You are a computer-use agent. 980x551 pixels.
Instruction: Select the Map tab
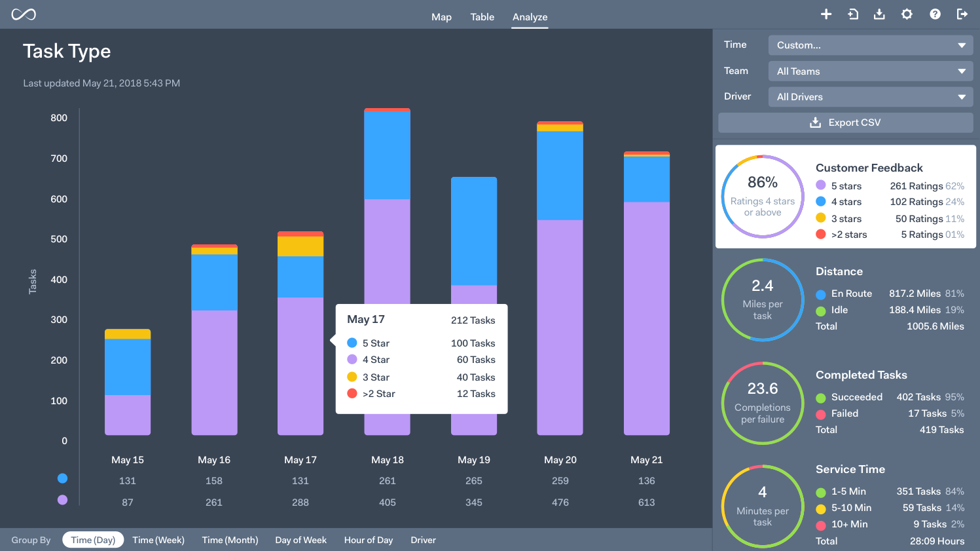(x=441, y=17)
